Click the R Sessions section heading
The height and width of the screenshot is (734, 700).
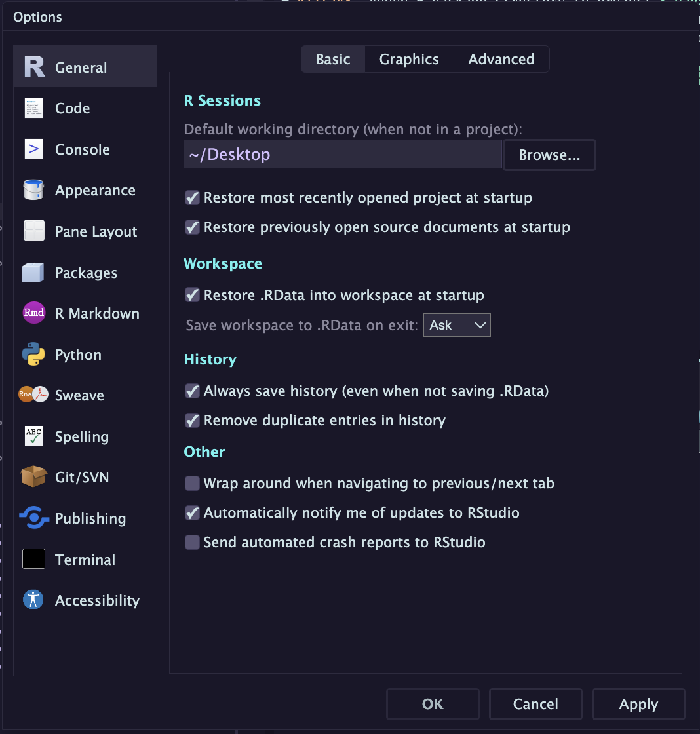[x=222, y=100]
